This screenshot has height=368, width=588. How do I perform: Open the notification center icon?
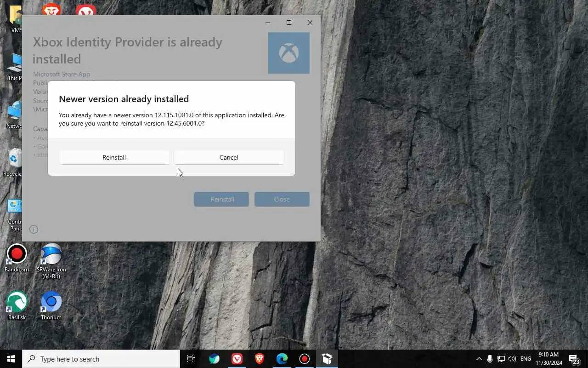pyautogui.click(x=574, y=359)
